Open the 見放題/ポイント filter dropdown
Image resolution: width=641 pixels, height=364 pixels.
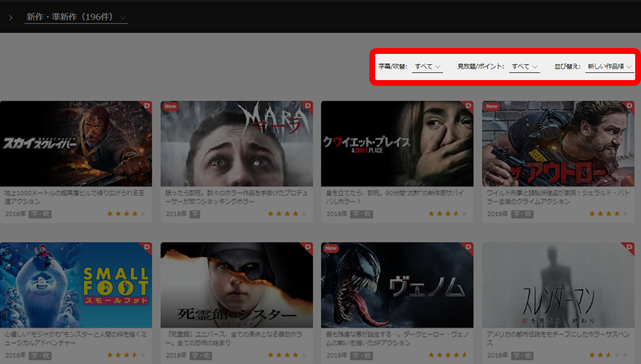click(524, 66)
